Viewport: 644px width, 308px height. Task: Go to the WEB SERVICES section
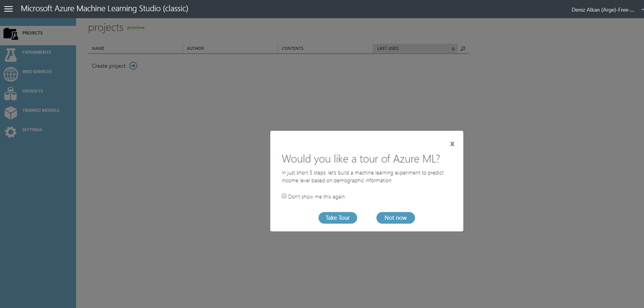tap(37, 72)
